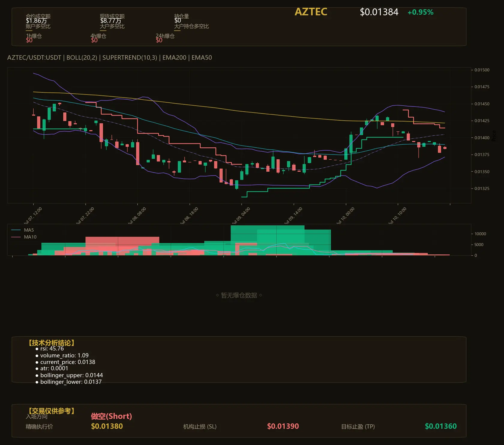Viewport: 504px width, 445px height.
Task: Click the Jul 10, 00:00 time label
Action: (x=345, y=216)
